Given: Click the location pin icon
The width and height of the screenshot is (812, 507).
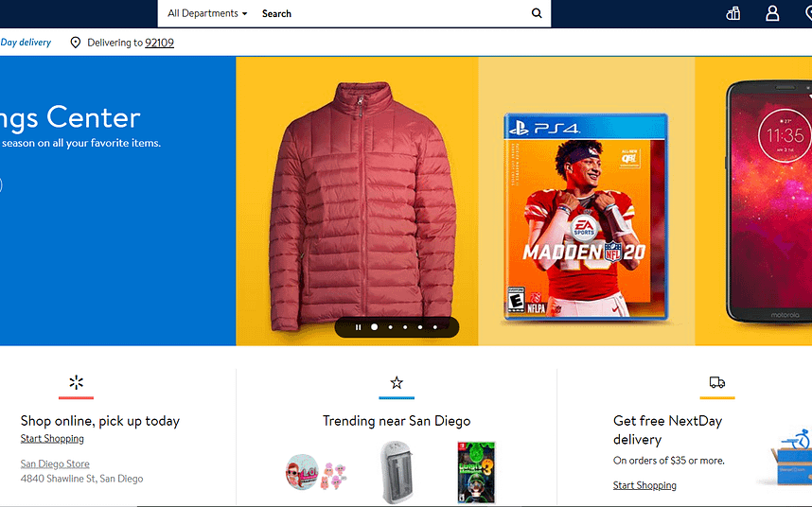Looking at the screenshot, I should pos(76,43).
